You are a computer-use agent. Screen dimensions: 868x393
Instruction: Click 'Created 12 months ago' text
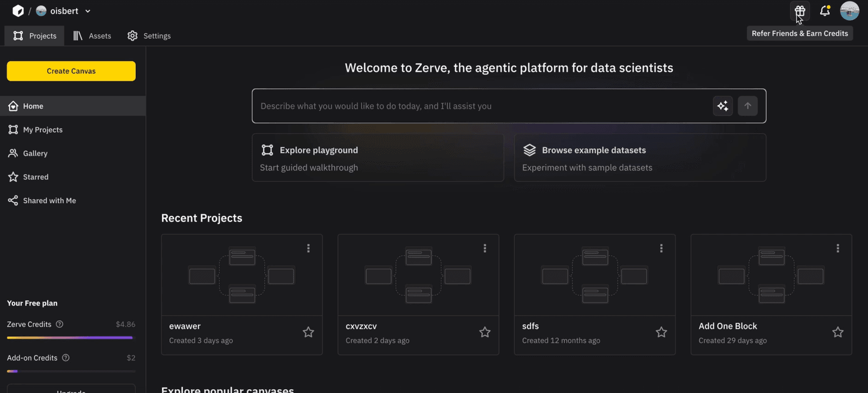[561, 340]
